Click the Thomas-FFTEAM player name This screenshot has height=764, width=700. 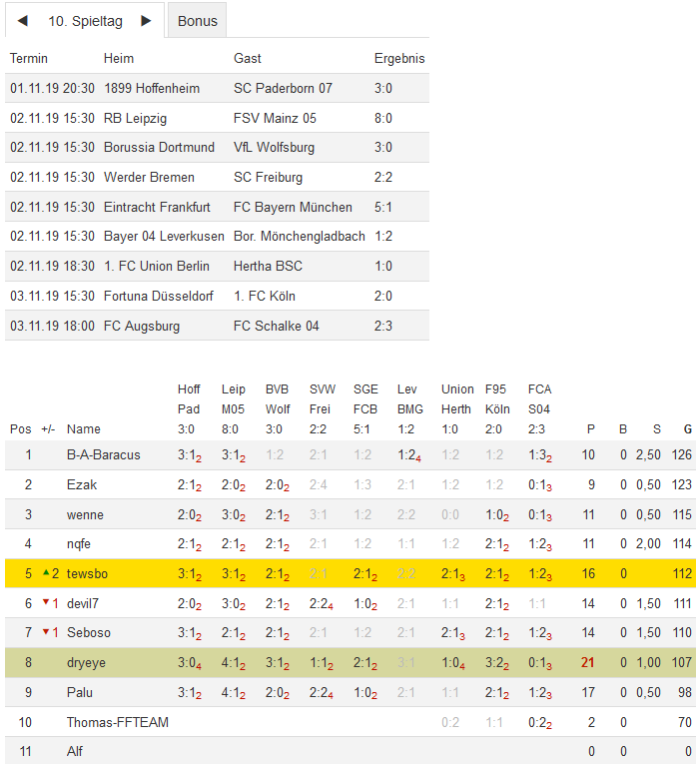coord(117,722)
